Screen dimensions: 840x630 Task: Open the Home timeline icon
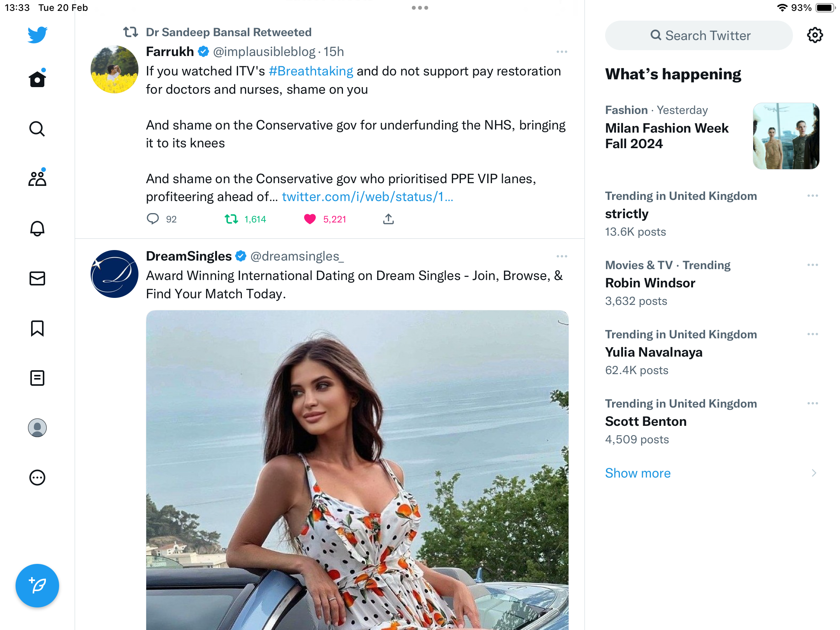[37, 79]
